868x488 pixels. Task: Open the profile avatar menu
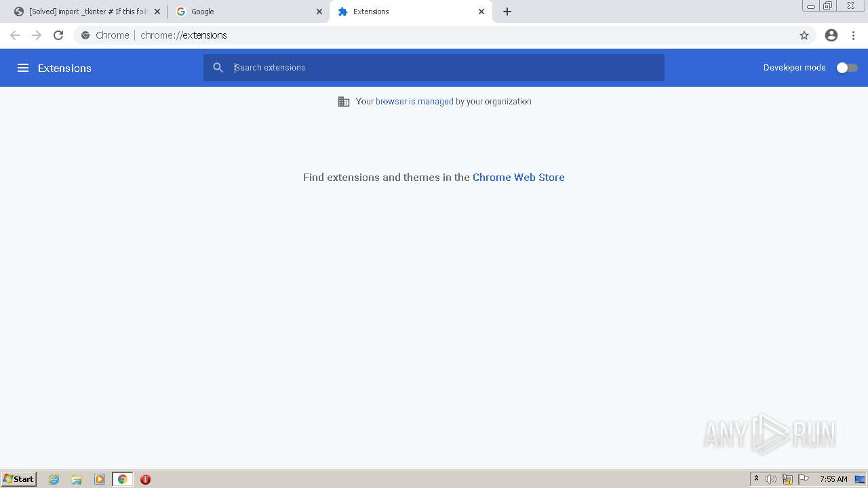coord(831,35)
